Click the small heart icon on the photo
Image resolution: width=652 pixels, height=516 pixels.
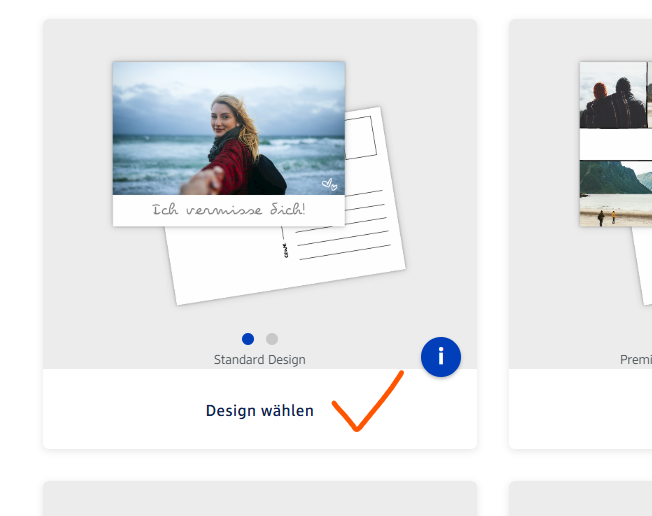329,184
